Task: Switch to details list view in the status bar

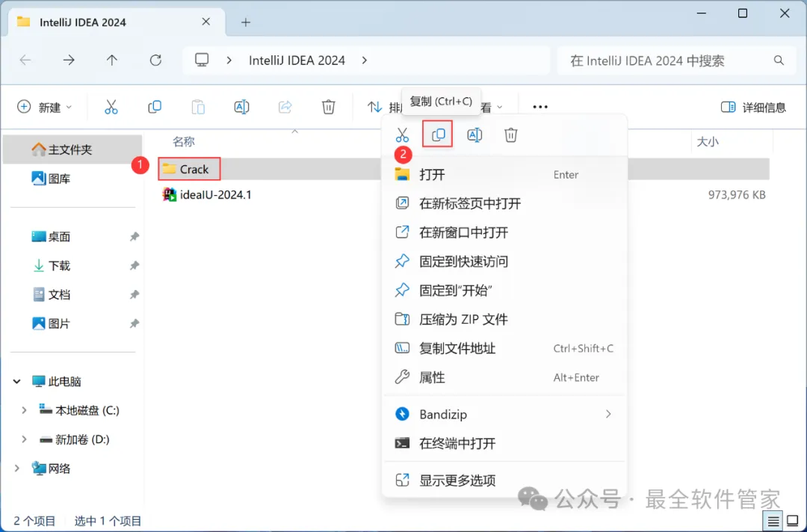Action: coord(773,522)
